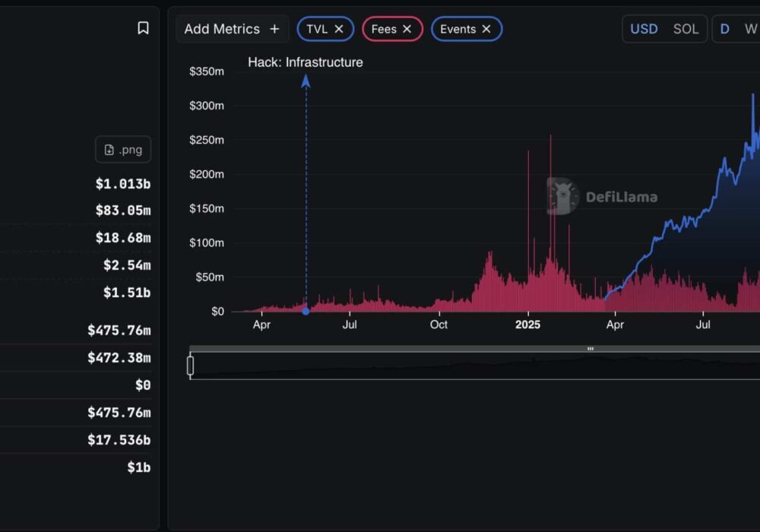The width and height of the screenshot is (760, 532).
Task: Remove the Fees metric with its X
Action: [407, 29]
